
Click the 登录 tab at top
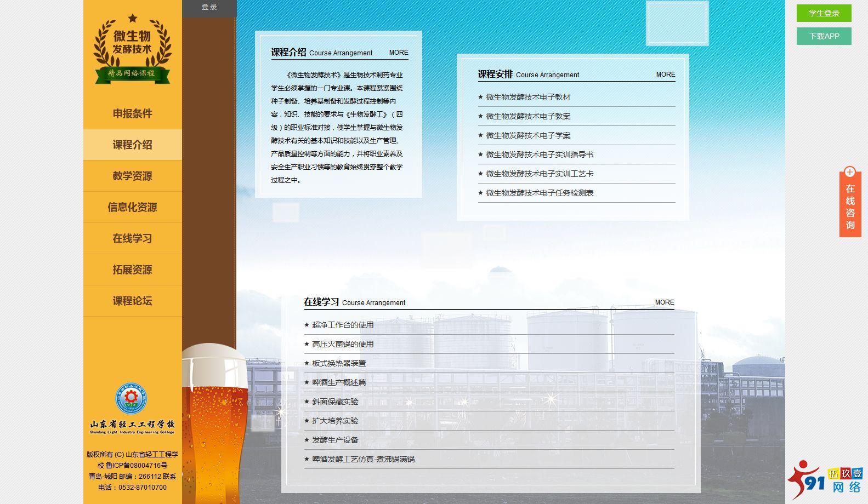coord(209,7)
